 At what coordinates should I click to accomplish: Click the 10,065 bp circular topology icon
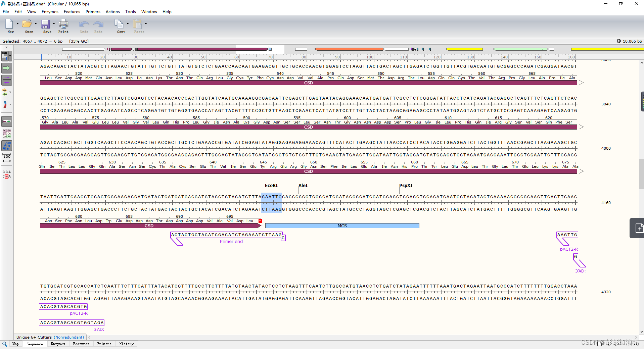pyautogui.click(x=619, y=41)
